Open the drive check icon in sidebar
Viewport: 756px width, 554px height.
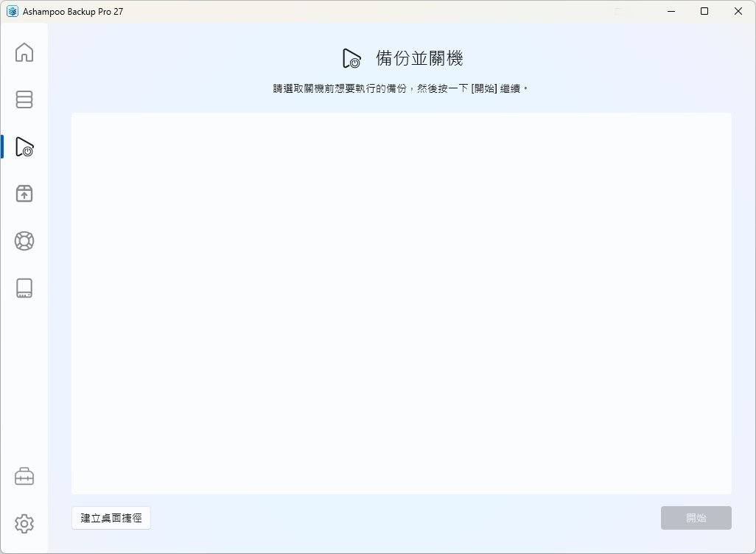24,288
